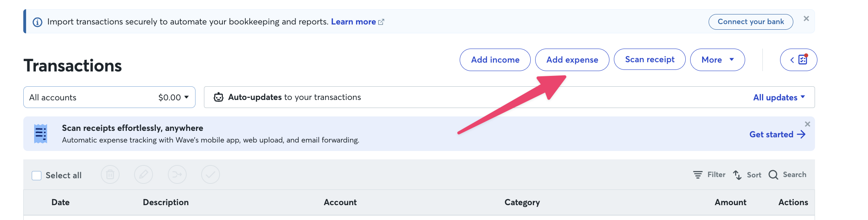Click the Connect your bank button
868x220 pixels.
pos(751,22)
